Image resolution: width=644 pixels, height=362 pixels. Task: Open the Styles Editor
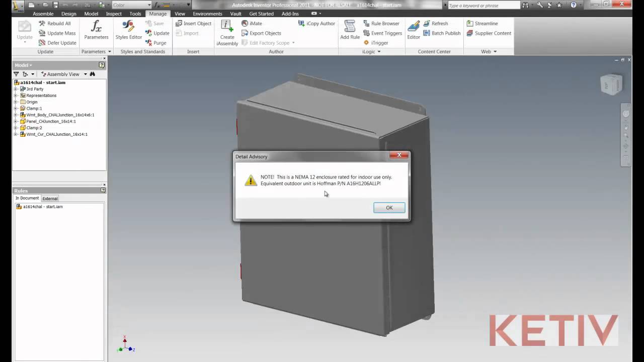129,30
